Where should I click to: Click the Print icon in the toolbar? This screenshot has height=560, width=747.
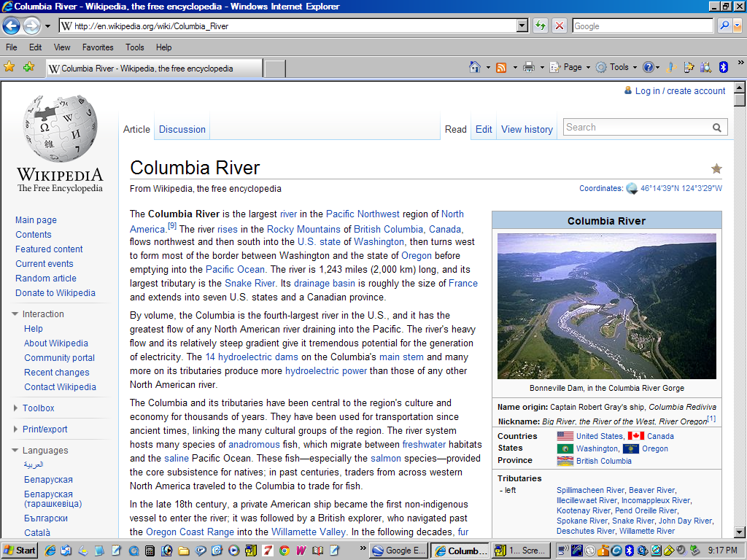[x=529, y=68]
